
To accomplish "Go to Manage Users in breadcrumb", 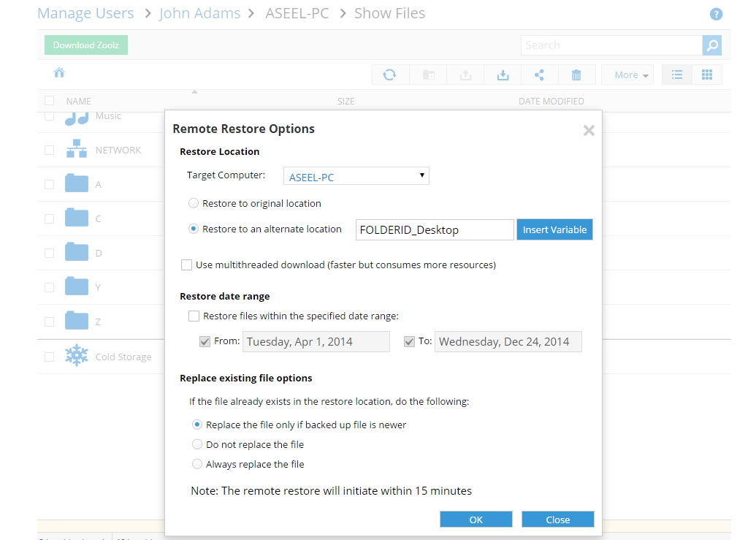I will click(85, 13).
